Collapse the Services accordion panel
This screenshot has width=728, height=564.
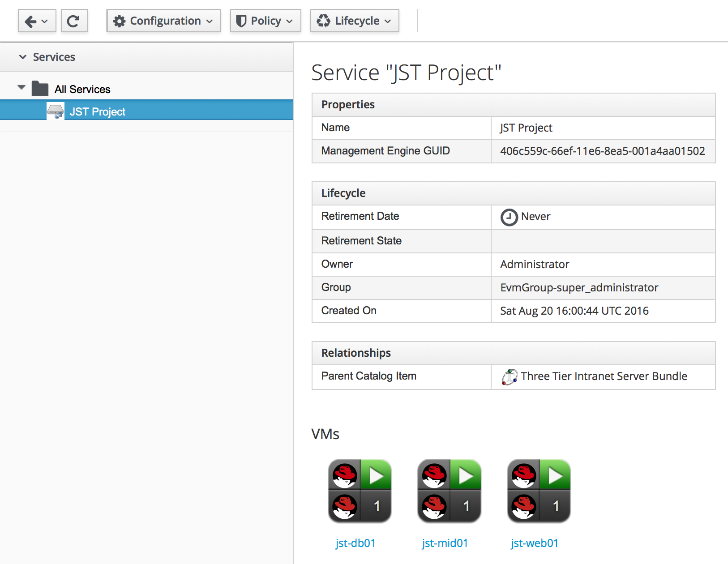[23, 57]
